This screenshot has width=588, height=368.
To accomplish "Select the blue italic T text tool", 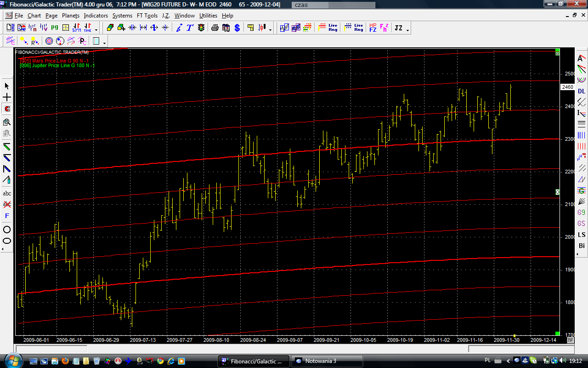I will click(190, 28).
